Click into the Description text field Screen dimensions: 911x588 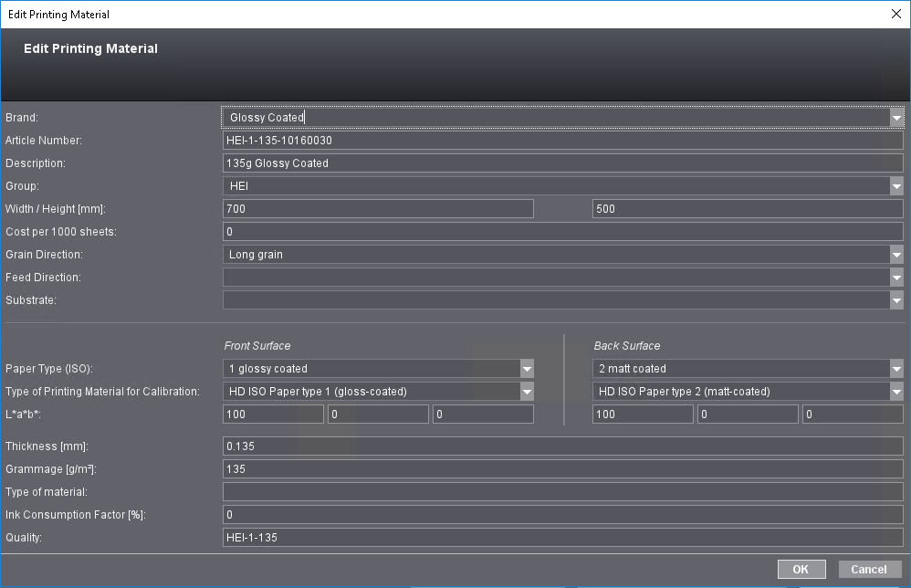pos(562,163)
